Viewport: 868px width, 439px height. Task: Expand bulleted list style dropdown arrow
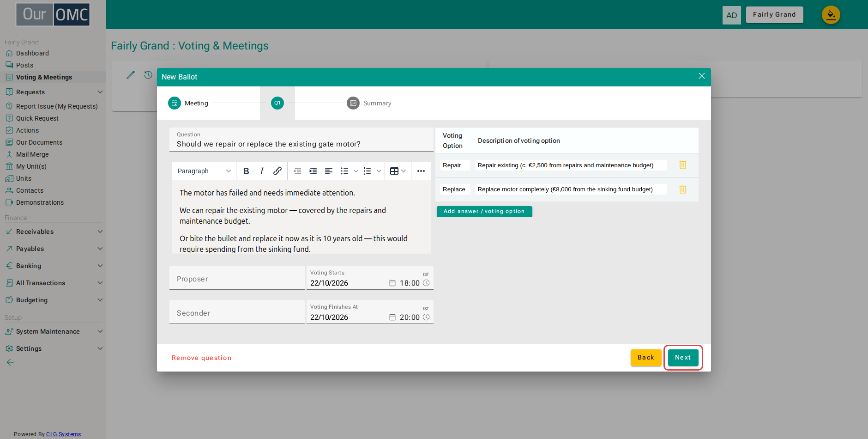click(356, 171)
